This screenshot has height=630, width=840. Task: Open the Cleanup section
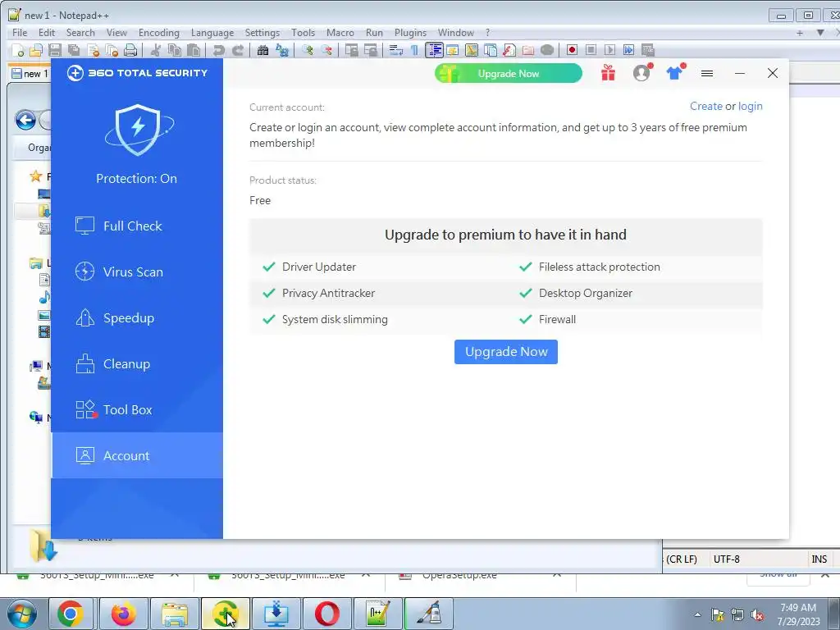click(137, 364)
